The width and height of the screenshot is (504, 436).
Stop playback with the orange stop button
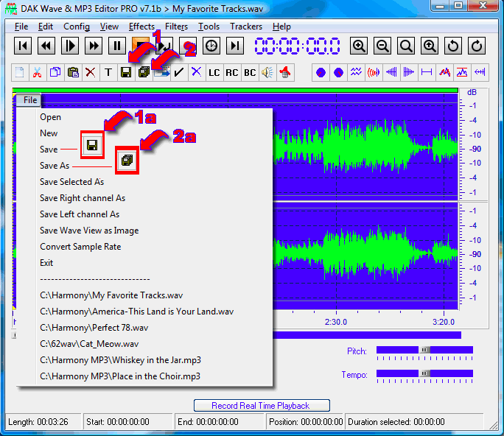tap(141, 46)
